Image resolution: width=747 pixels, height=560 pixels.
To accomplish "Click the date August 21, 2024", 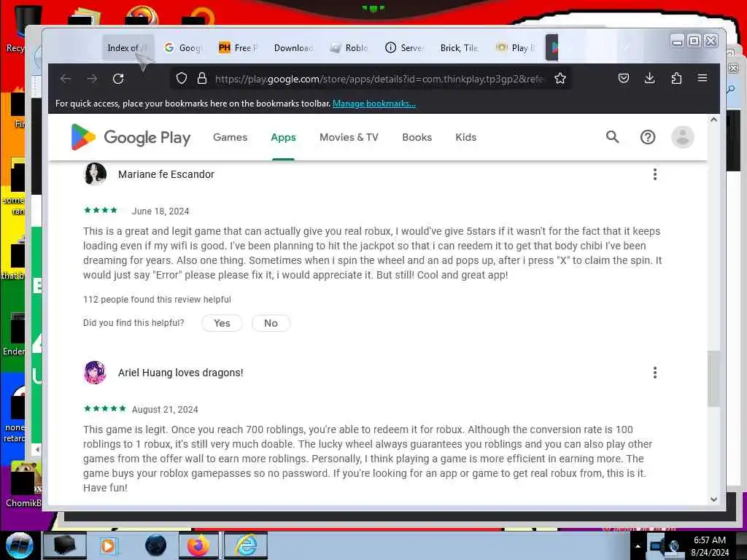I will [165, 410].
